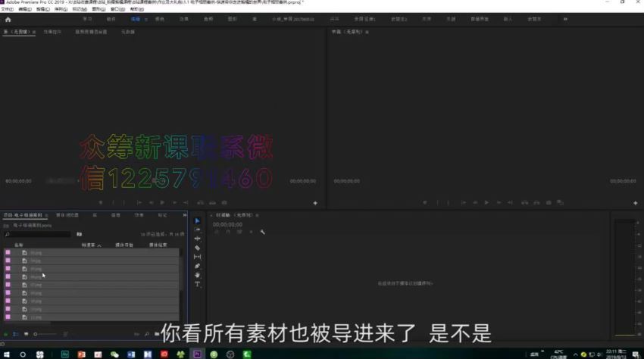Switch to the 媒体浏览器 tab

click(67, 215)
